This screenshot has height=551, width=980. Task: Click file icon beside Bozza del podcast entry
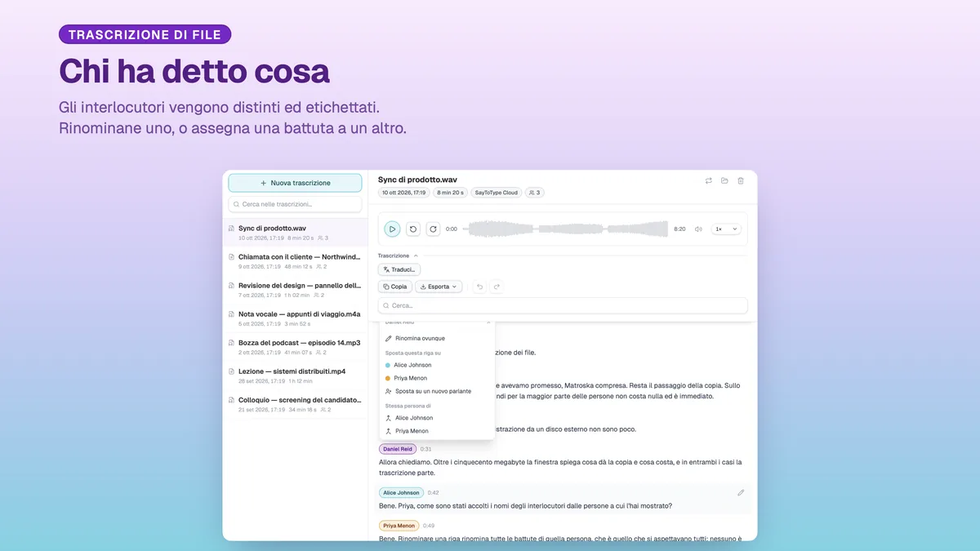point(232,343)
